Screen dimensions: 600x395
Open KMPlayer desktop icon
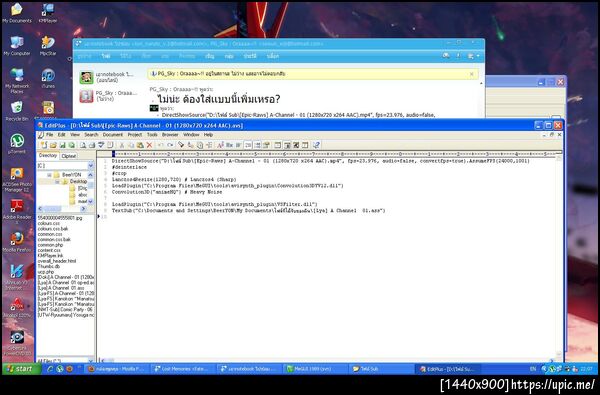tap(48, 13)
